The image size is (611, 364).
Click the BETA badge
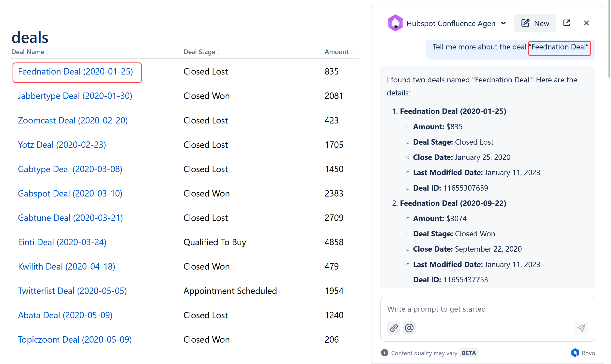[469, 353]
